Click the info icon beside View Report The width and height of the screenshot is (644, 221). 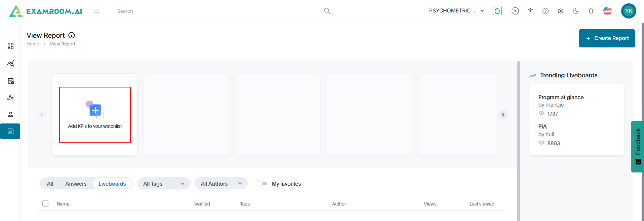[x=72, y=35]
